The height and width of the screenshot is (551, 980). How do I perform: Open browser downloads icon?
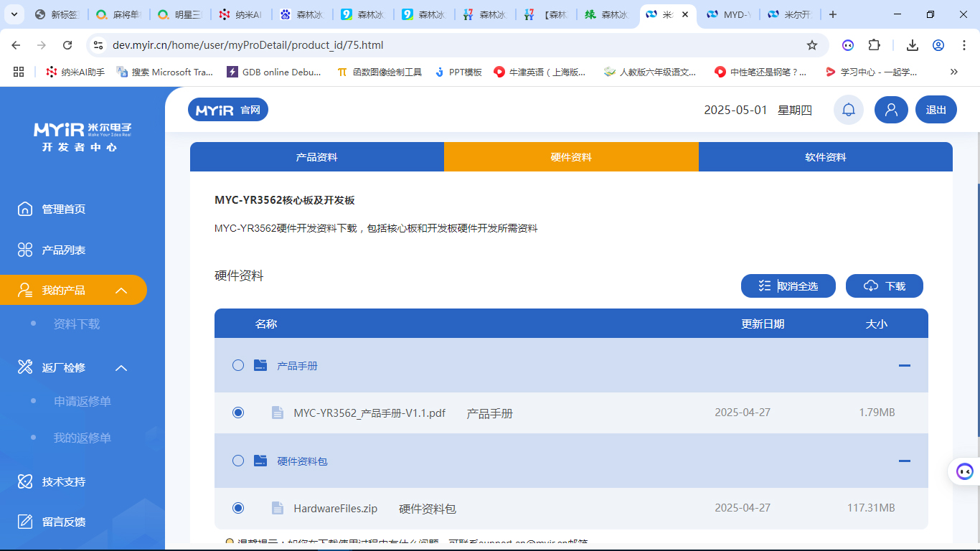[913, 45]
